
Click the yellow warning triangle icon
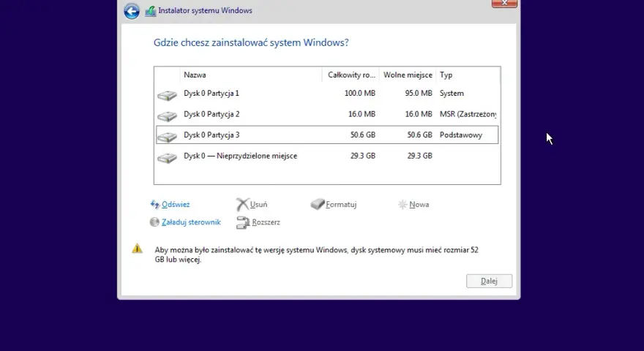click(x=137, y=249)
